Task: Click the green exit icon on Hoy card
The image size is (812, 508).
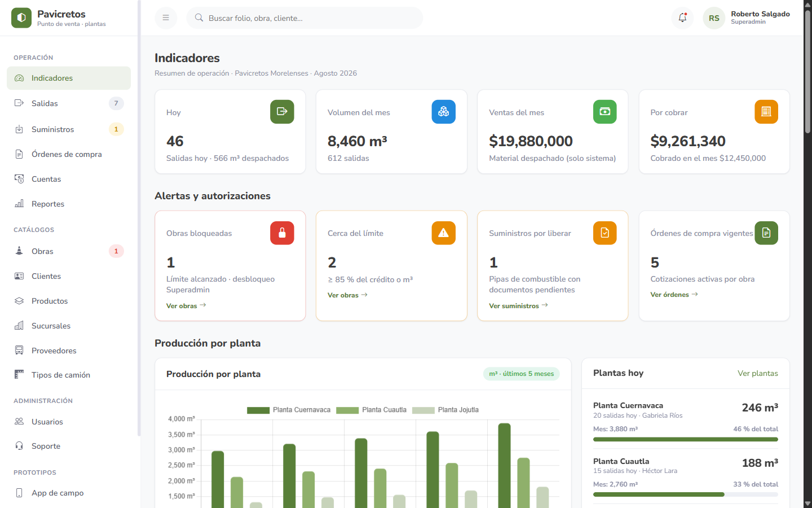Action: [x=282, y=112]
